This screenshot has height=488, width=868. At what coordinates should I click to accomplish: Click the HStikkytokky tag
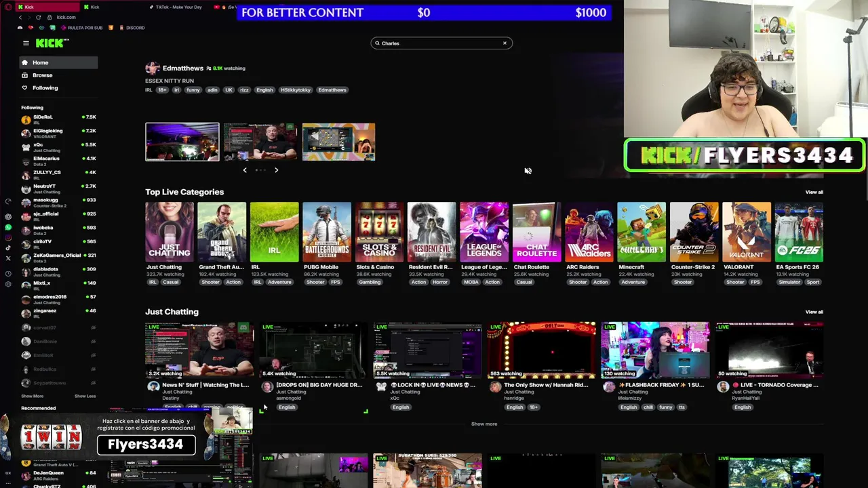296,89
